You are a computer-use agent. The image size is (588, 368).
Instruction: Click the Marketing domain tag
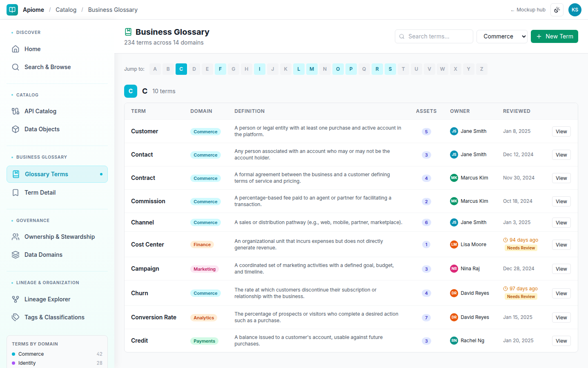pos(205,269)
